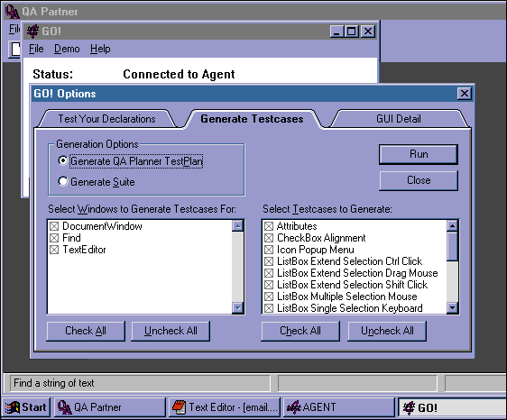
Task: Uncheck the TextEditor checkbox
Action: point(54,250)
